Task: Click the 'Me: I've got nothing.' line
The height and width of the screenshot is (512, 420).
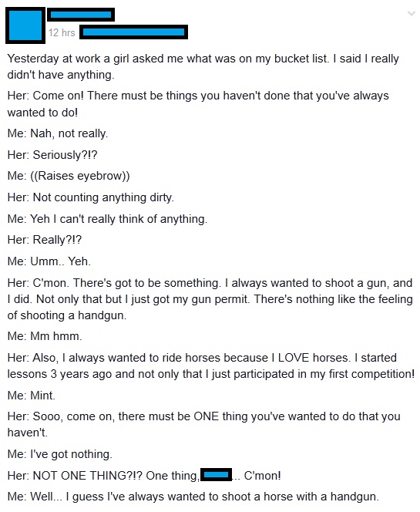Action: point(59,454)
